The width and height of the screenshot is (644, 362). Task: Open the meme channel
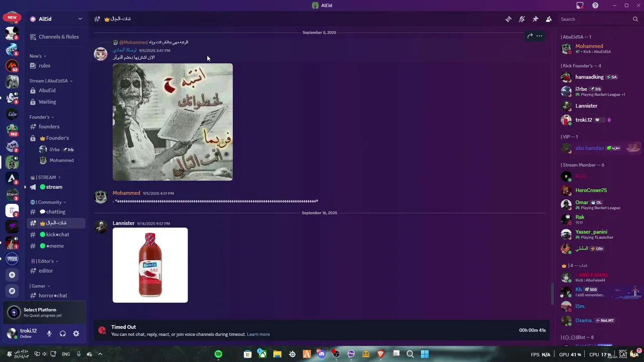(56, 246)
